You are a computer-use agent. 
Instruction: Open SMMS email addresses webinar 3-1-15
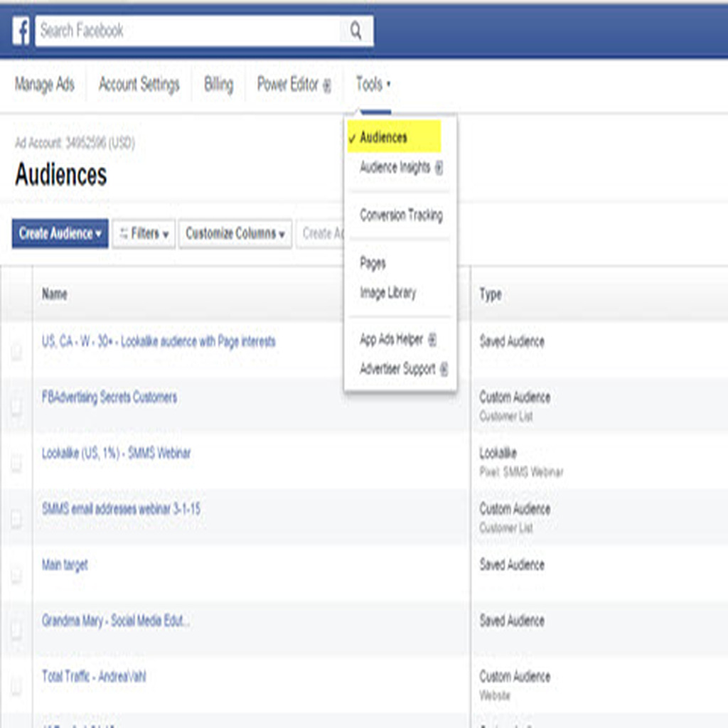(x=121, y=509)
